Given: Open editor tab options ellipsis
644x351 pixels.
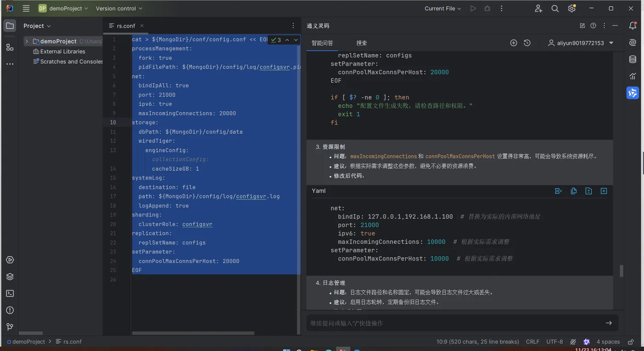Looking at the screenshot, I should (x=293, y=26).
